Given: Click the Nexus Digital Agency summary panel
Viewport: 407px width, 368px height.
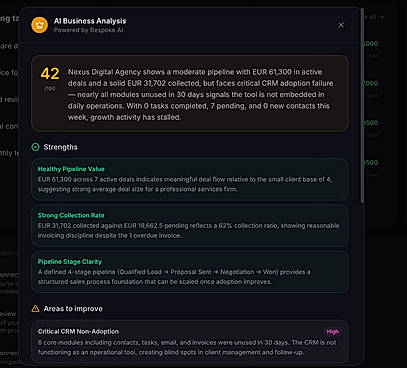Looking at the screenshot, I should 190,94.
